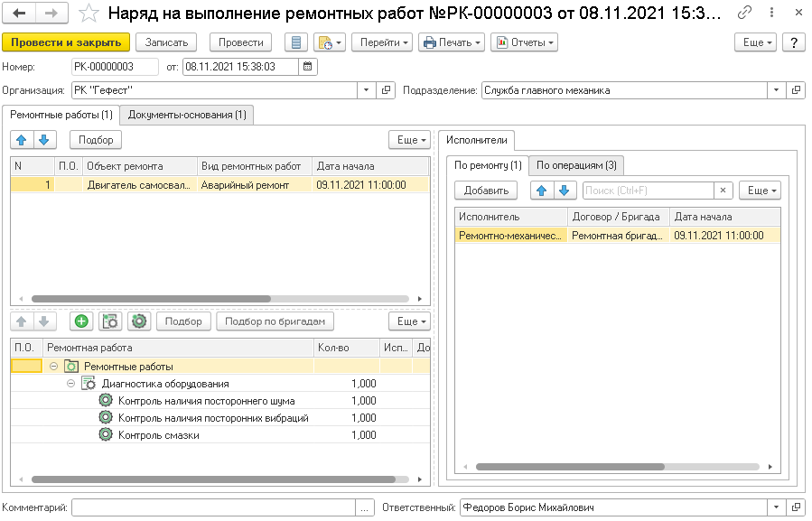Open the document movements report list icon

[x=296, y=42]
